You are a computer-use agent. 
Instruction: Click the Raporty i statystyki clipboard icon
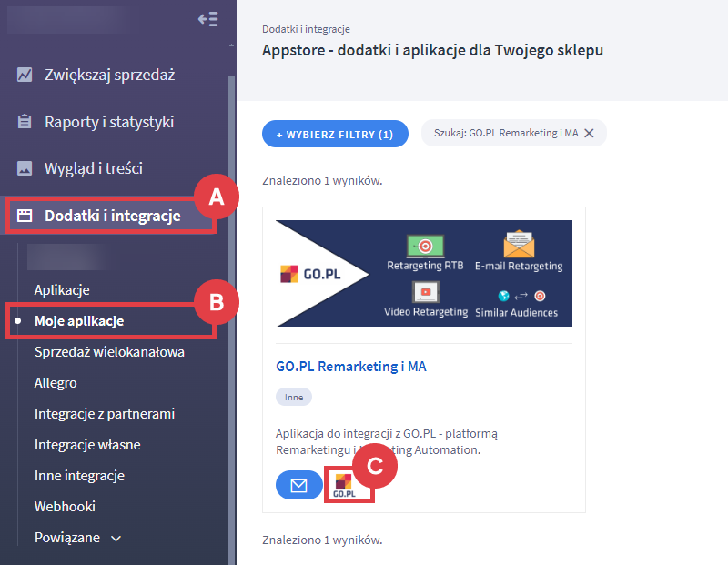tap(25, 122)
